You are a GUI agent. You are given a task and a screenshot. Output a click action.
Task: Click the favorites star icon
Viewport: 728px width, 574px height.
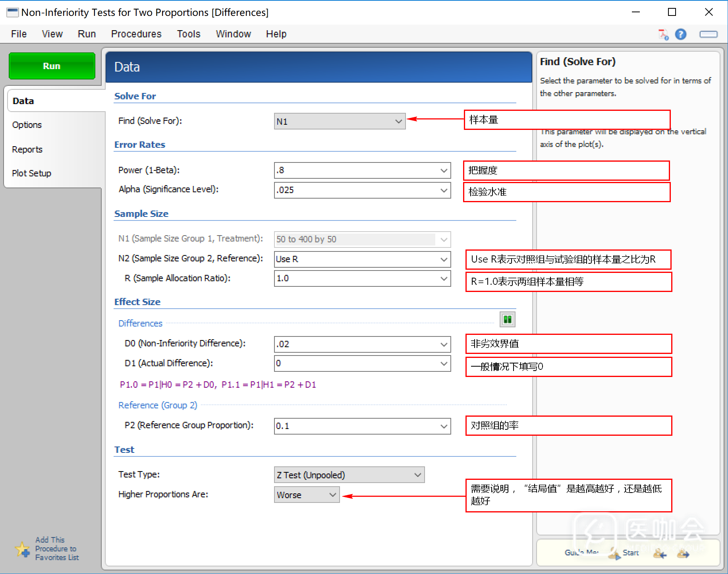pyautogui.click(x=22, y=549)
